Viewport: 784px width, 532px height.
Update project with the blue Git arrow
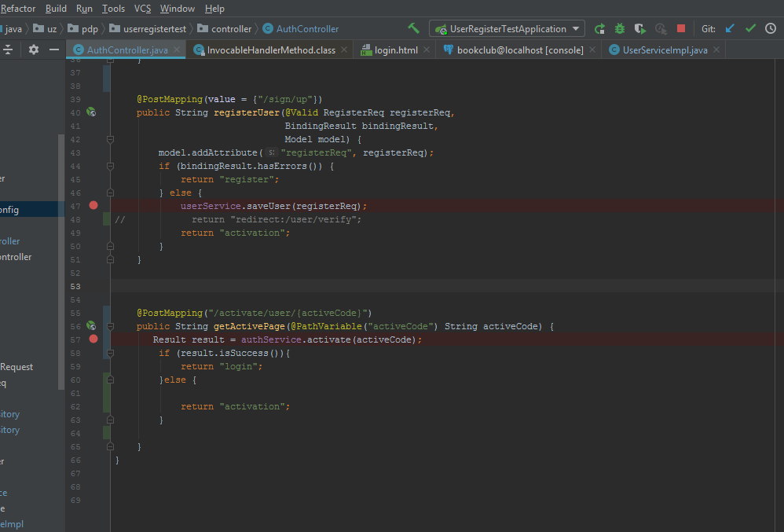[730, 28]
